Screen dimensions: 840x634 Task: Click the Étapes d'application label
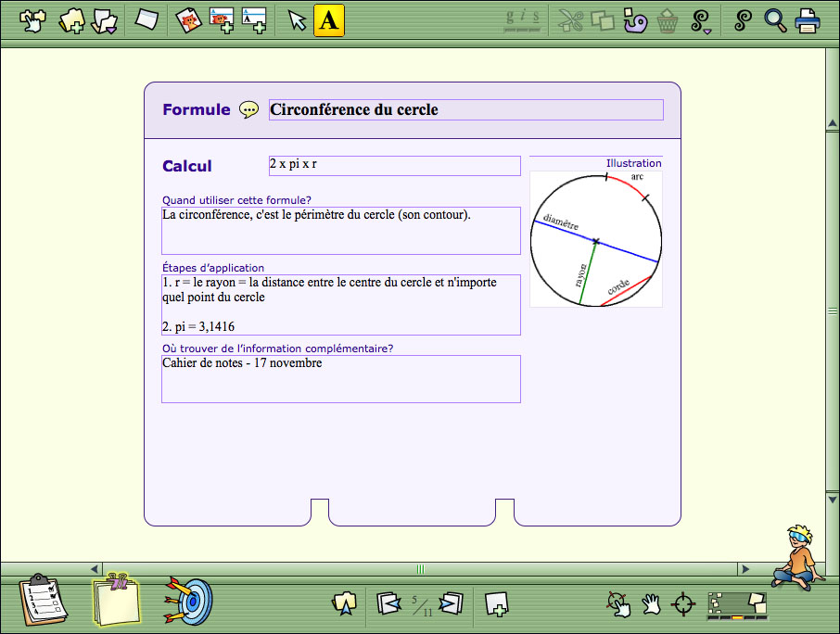pos(213,268)
